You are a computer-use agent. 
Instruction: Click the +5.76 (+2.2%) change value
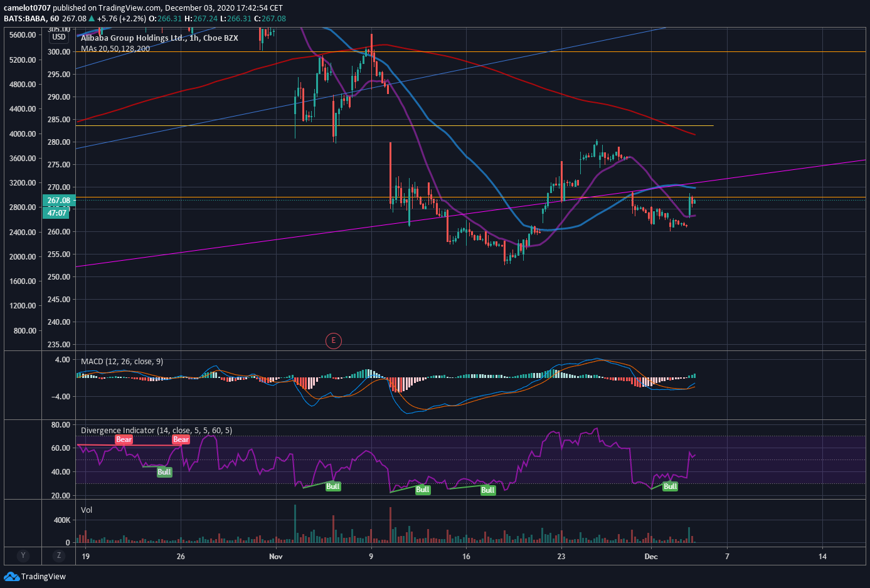pos(121,19)
